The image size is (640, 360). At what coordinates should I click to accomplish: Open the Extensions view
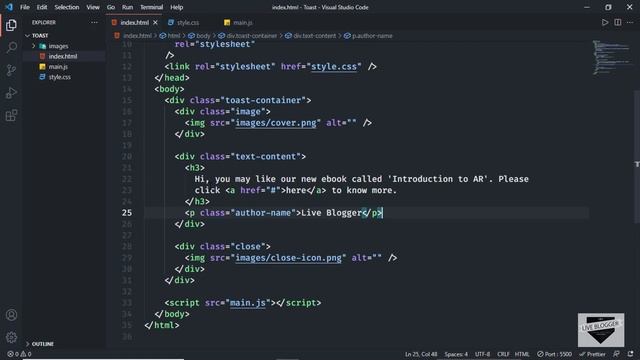pos(11,116)
